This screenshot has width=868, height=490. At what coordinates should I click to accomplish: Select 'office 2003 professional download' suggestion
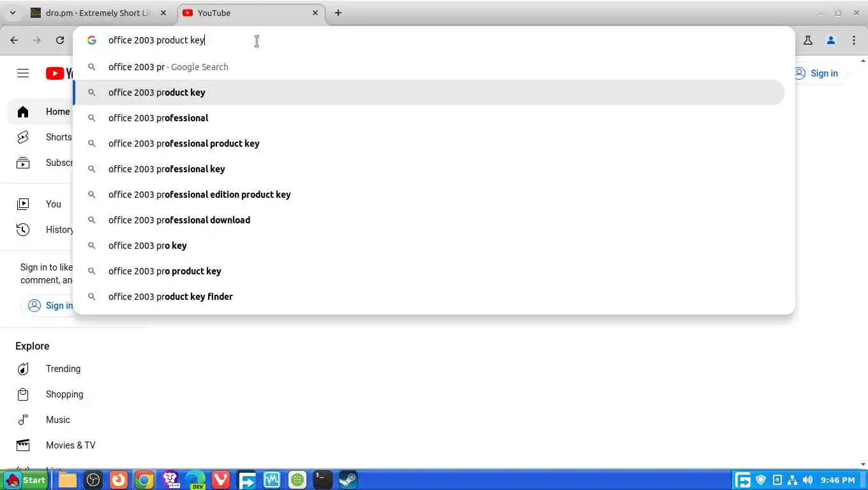(x=429, y=220)
